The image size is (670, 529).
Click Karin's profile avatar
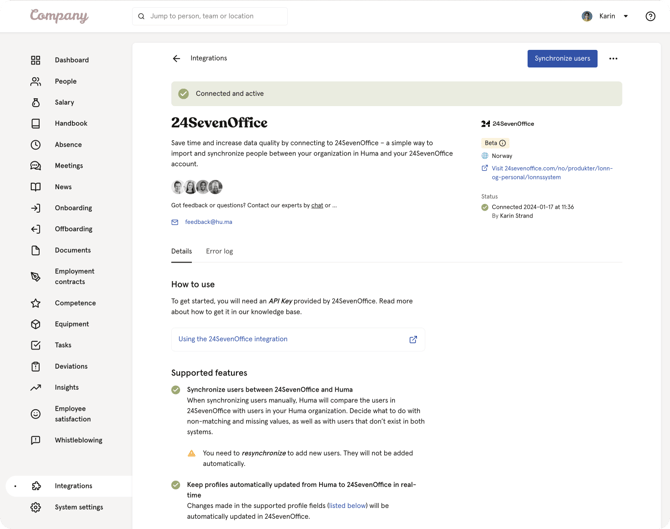coord(587,16)
